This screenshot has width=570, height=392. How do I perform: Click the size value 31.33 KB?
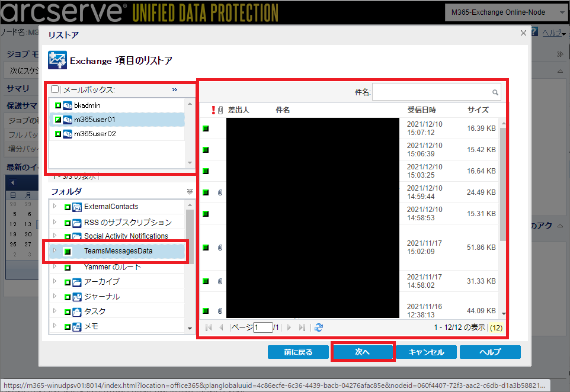click(x=481, y=281)
